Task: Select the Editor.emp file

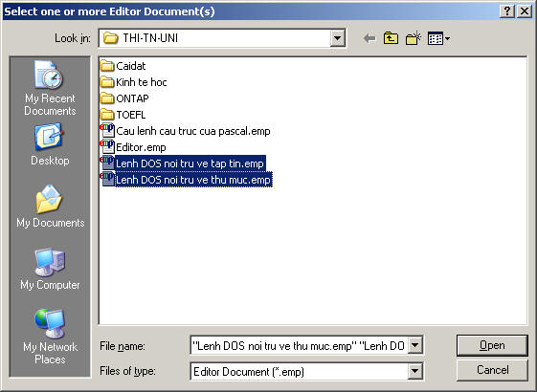Action: pos(133,147)
